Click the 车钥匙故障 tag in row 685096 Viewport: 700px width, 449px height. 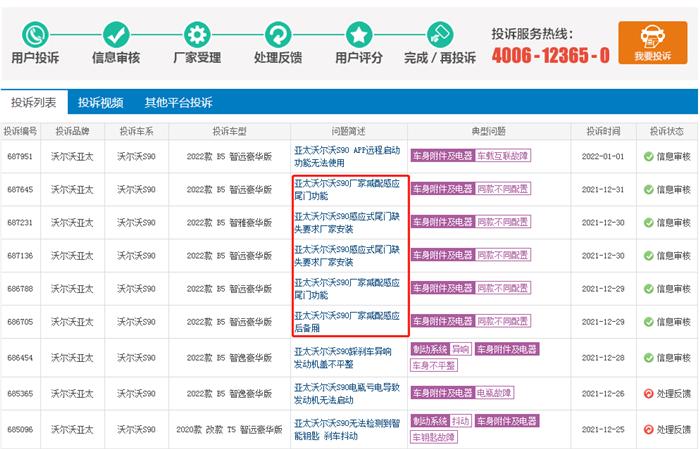pos(434,437)
